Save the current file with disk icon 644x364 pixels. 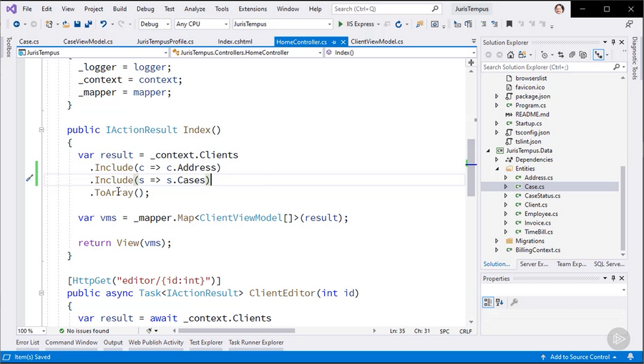coord(77,24)
